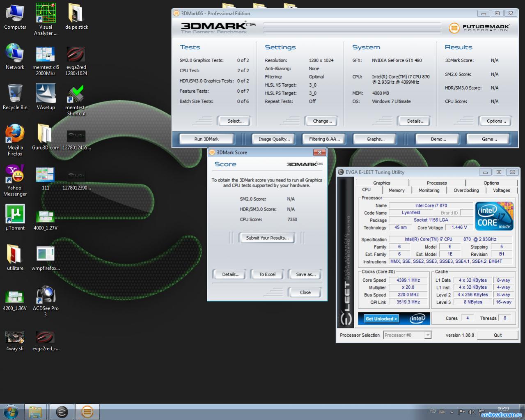Click the Name field 'Intel Core i7 870'

(431, 205)
